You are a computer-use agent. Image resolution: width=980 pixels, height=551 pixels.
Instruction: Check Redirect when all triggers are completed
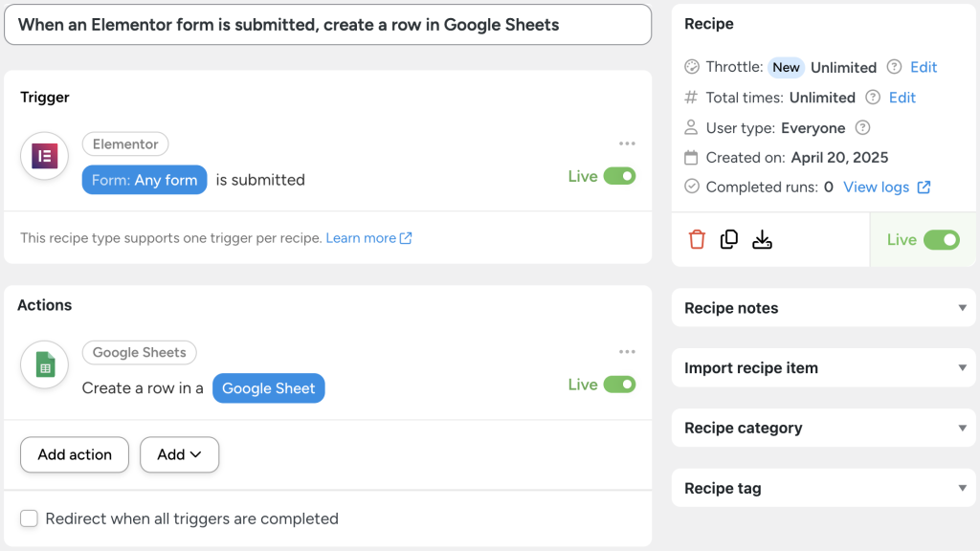coord(29,518)
